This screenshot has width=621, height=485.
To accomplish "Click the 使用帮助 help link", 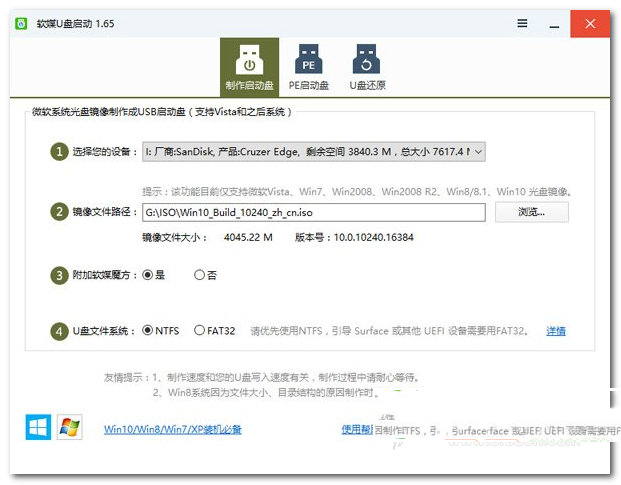I will [x=356, y=430].
